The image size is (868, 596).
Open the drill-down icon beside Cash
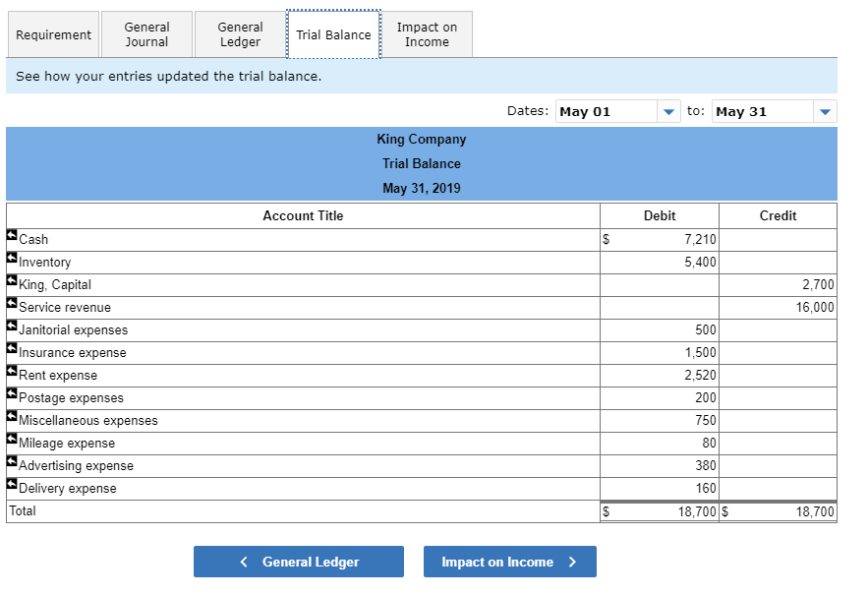click(x=12, y=234)
